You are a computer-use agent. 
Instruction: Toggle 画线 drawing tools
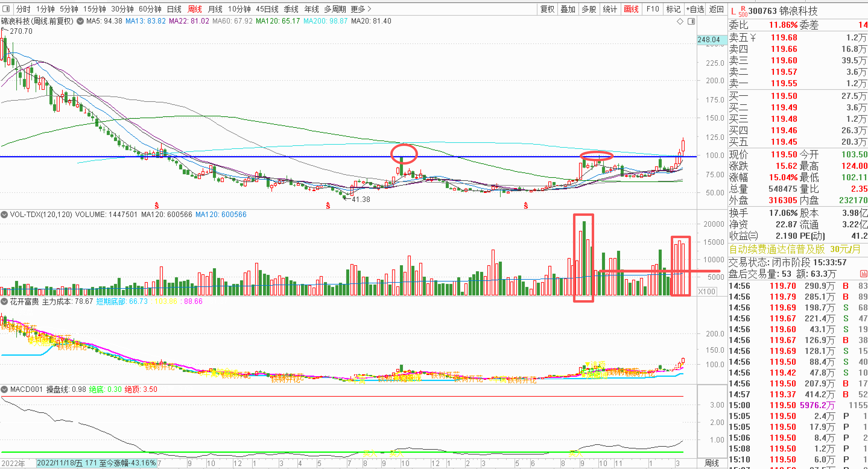pos(631,9)
